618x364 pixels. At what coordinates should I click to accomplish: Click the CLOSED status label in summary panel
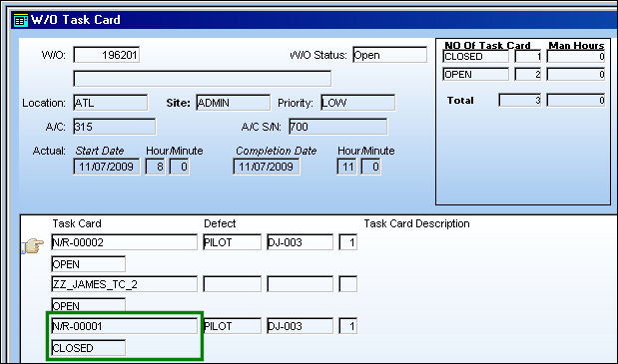point(475,57)
